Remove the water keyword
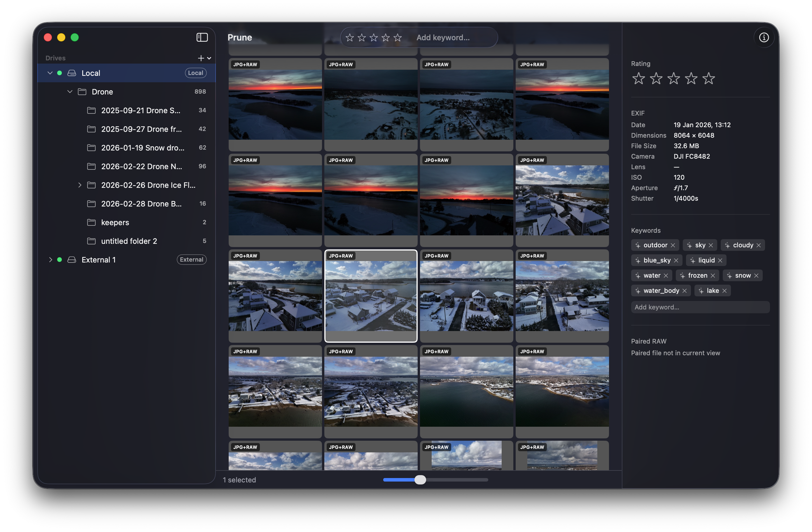 tap(666, 276)
